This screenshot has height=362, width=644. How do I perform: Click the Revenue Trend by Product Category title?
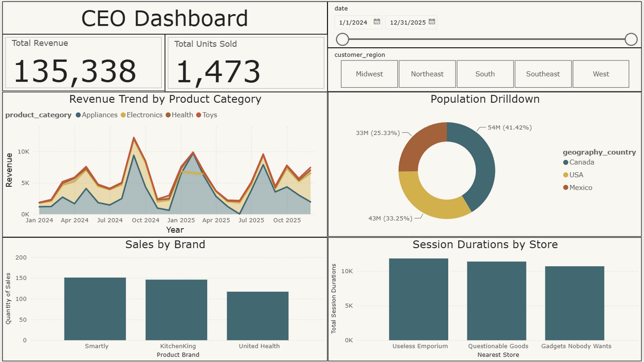pos(165,99)
